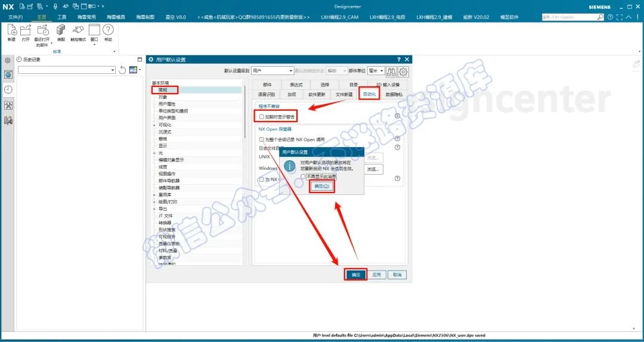Open the 软件更新 settings tab

[x=317, y=94]
